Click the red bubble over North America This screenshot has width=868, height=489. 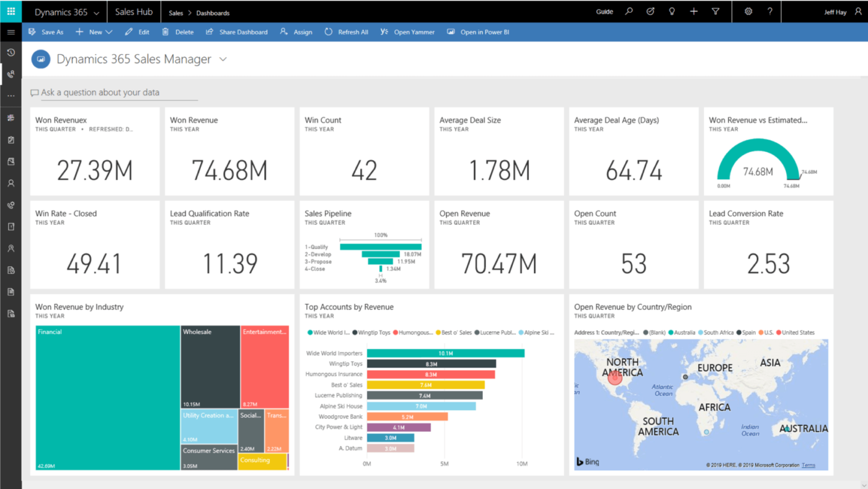point(614,378)
